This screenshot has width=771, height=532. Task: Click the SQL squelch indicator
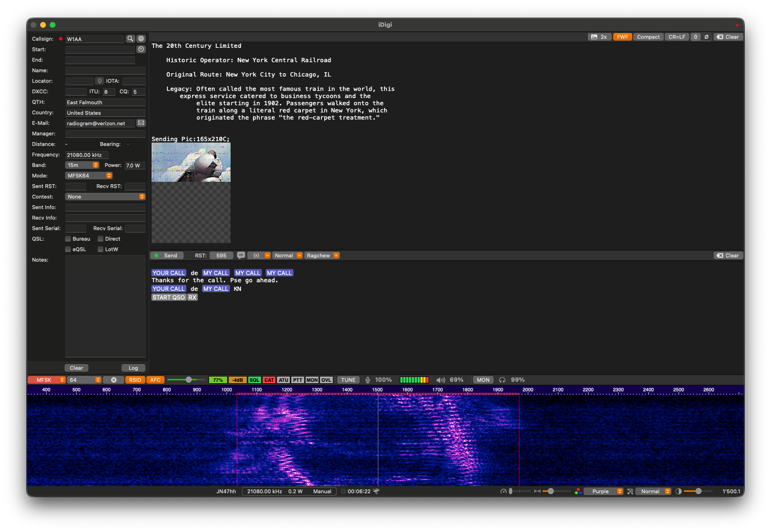tap(254, 380)
